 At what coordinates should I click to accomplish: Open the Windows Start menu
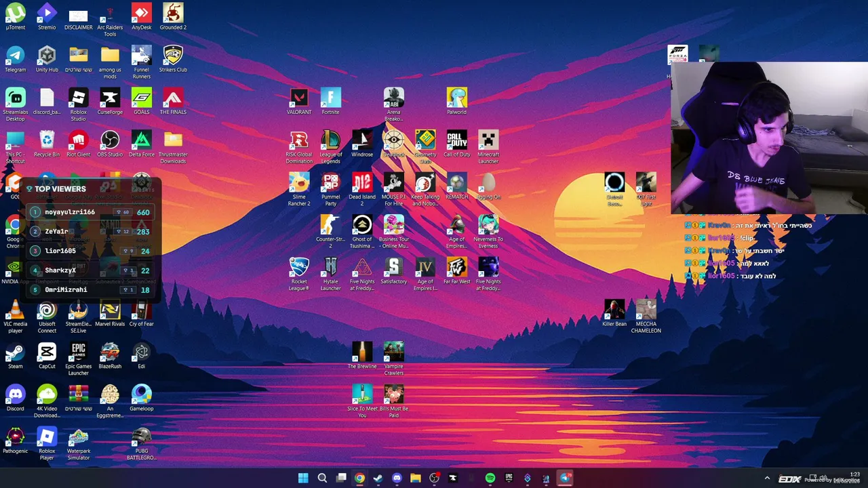(303, 479)
